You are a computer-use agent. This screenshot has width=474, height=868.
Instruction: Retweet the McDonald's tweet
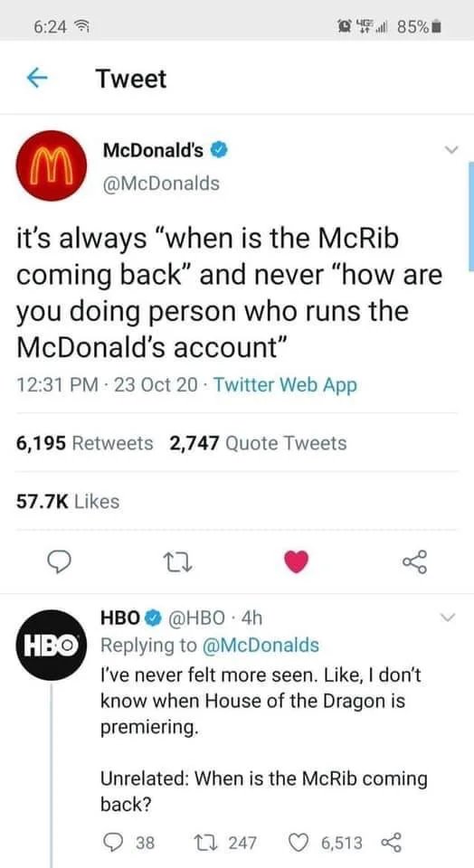coord(178,561)
